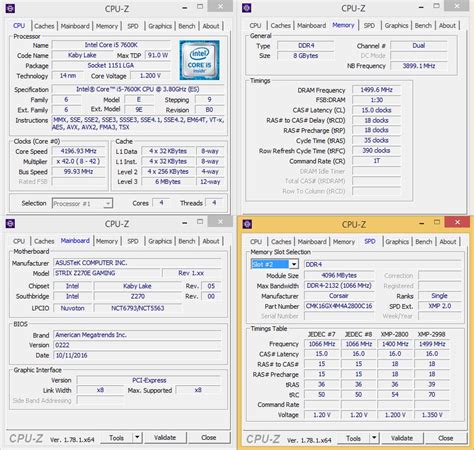The width and height of the screenshot is (474, 450).
Task: Select About tab in SPD window
Action: 448,242
